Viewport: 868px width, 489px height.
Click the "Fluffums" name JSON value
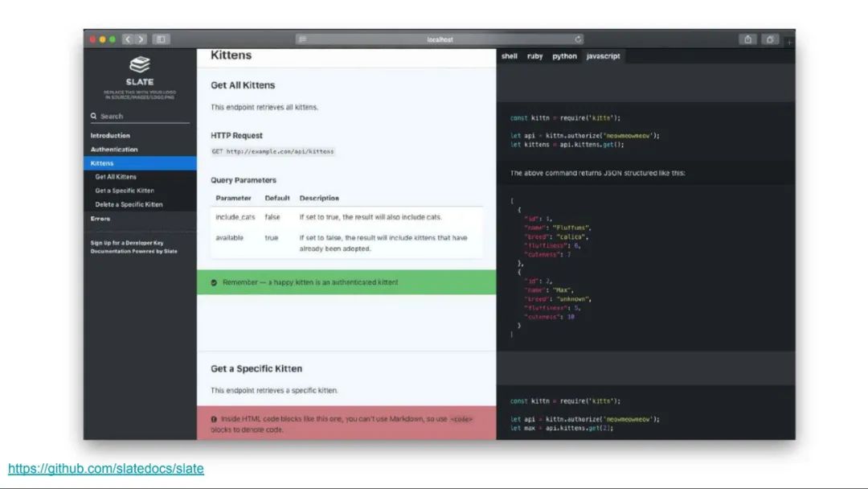[x=571, y=228]
